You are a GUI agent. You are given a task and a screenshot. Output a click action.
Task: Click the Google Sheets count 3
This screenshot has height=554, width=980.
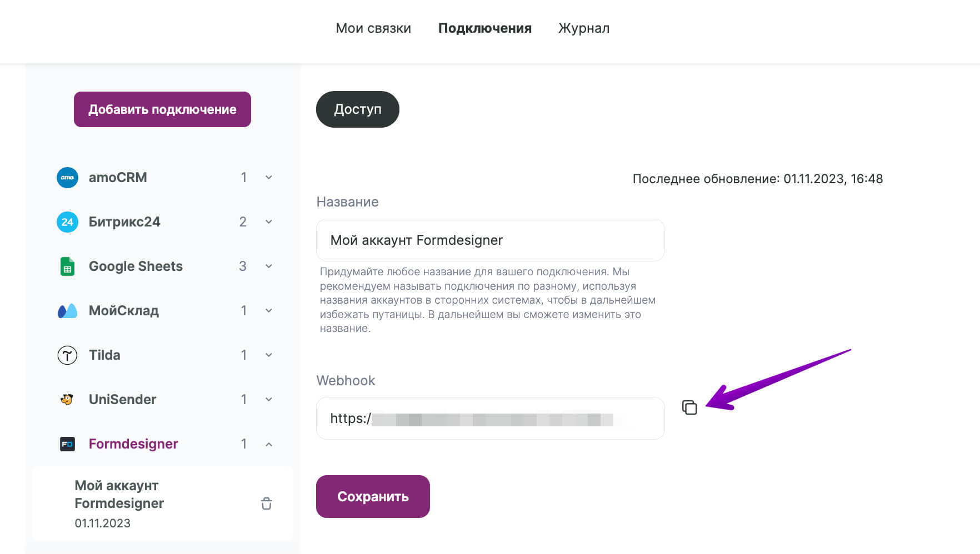(x=243, y=266)
